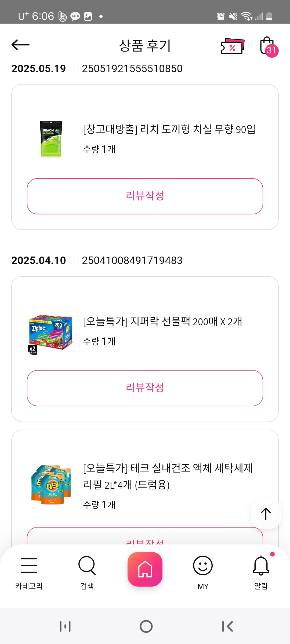Screen dimensions: 290x644
Task: Tap Android home circle navigation button
Action: (146, 627)
